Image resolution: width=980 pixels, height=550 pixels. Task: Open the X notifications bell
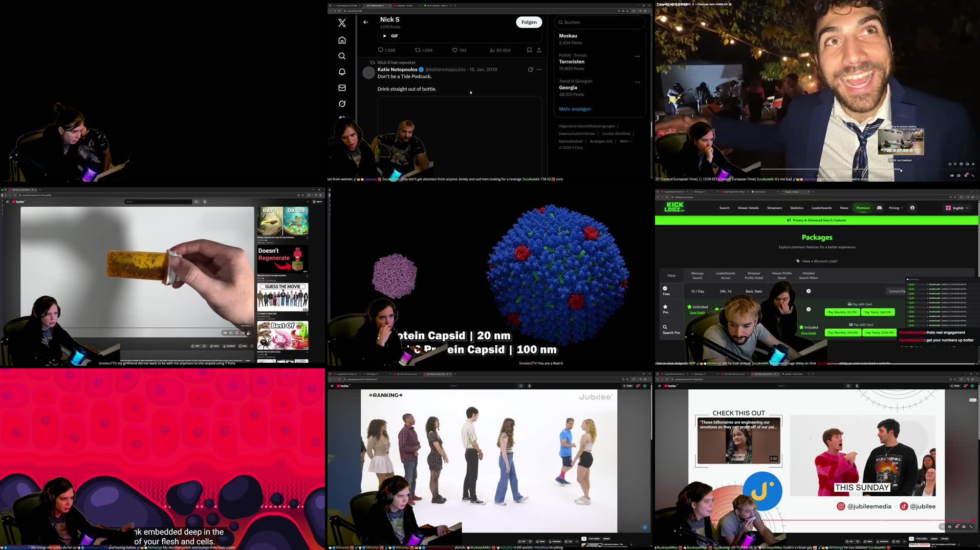click(342, 72)
